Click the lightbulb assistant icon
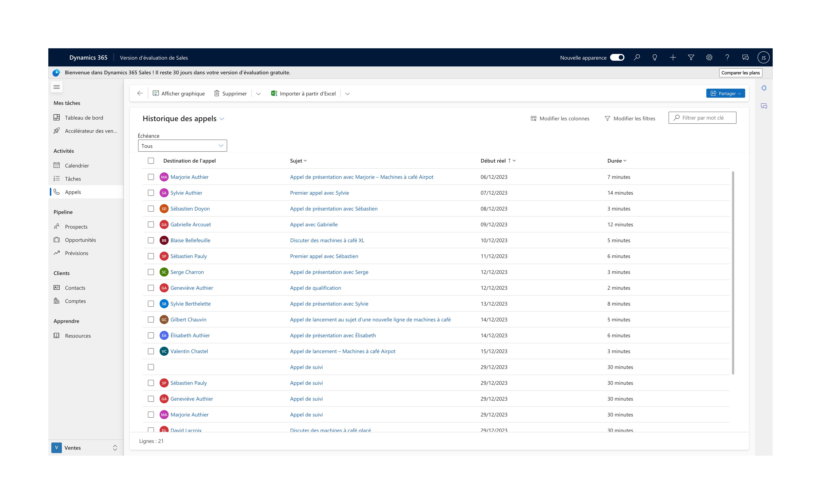This screenshot has height=504, width=821. click(655, 57)
